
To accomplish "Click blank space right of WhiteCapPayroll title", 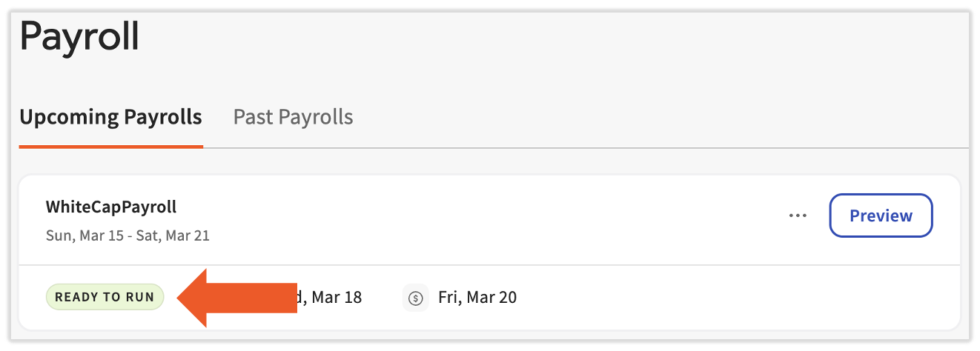I will point(445,207).
